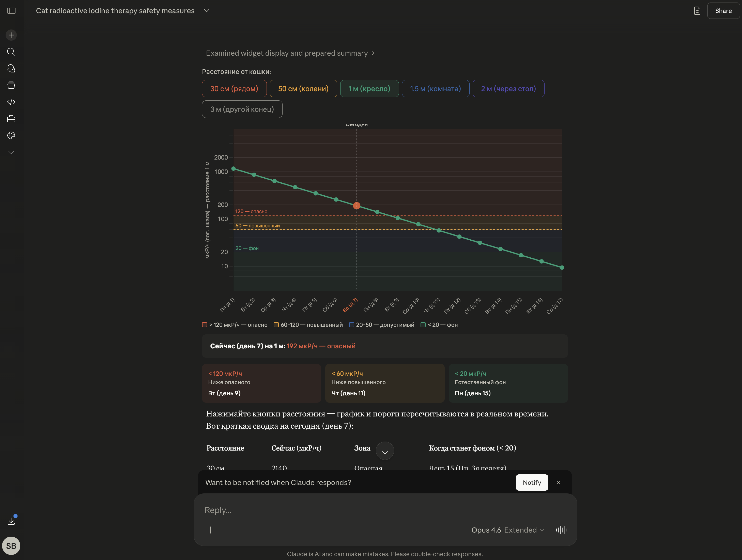Open the code brackets icon in sidebar
The width and height of the screenshot is (742, 560).
click(11, 102)
